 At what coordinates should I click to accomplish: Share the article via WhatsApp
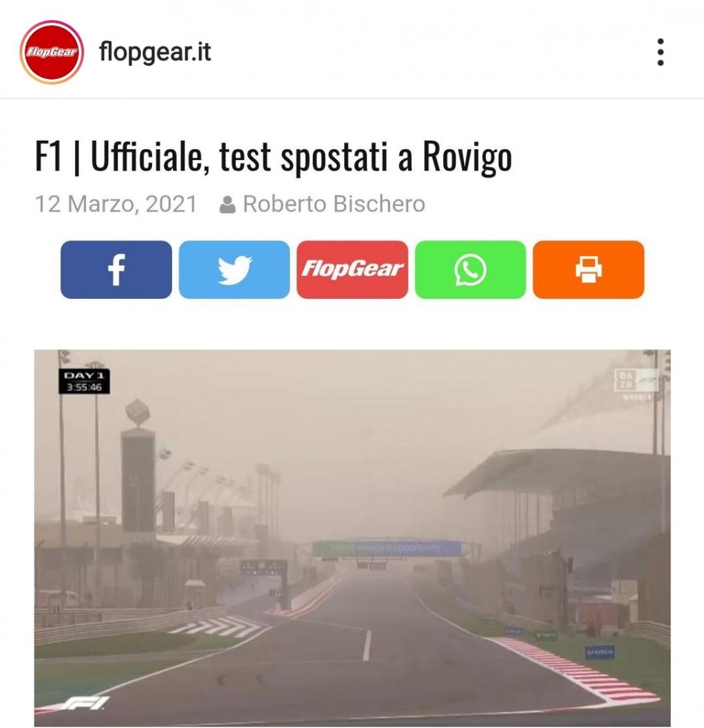(470, 269)
